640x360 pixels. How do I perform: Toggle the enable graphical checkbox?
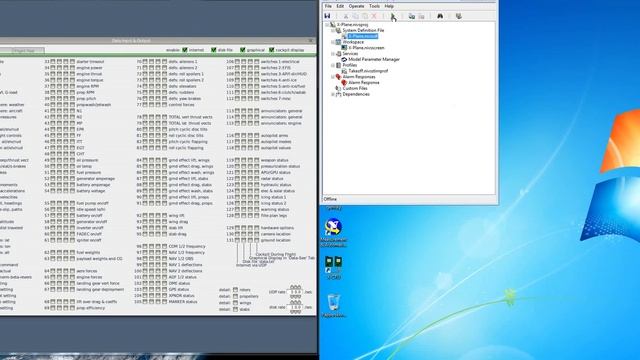[242, 50]
